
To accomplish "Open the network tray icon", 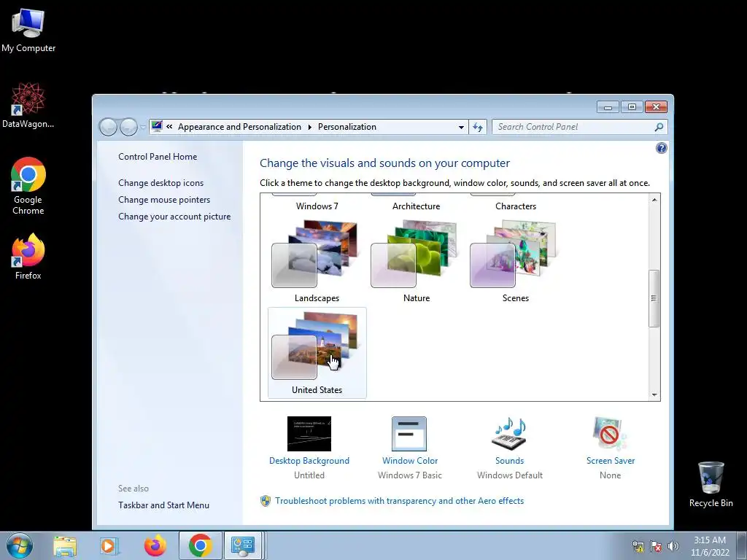I will (x=638, y=546).
